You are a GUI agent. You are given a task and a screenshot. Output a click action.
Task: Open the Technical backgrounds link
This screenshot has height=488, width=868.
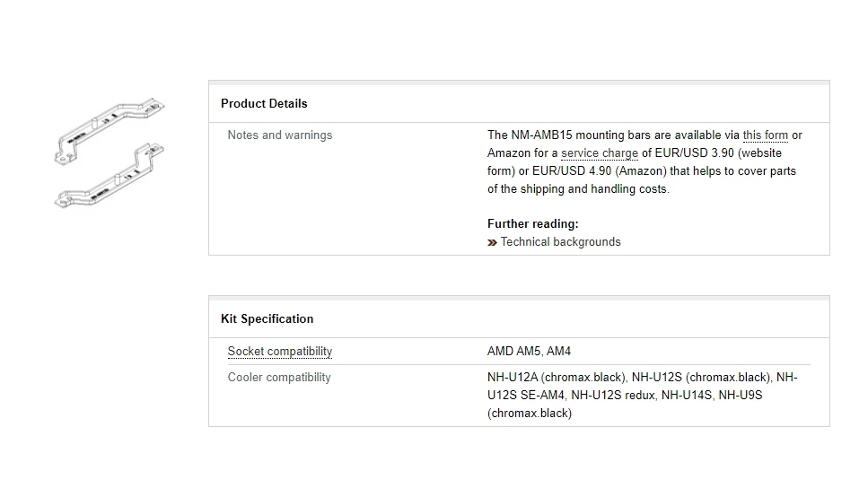pos(560,242)
